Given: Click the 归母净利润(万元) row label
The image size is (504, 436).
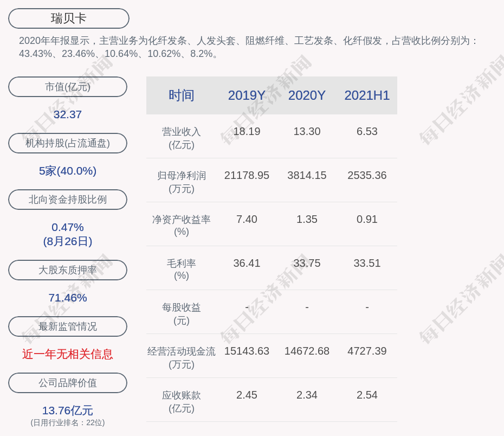Looking at the screenshot, I should click(182, 182).
